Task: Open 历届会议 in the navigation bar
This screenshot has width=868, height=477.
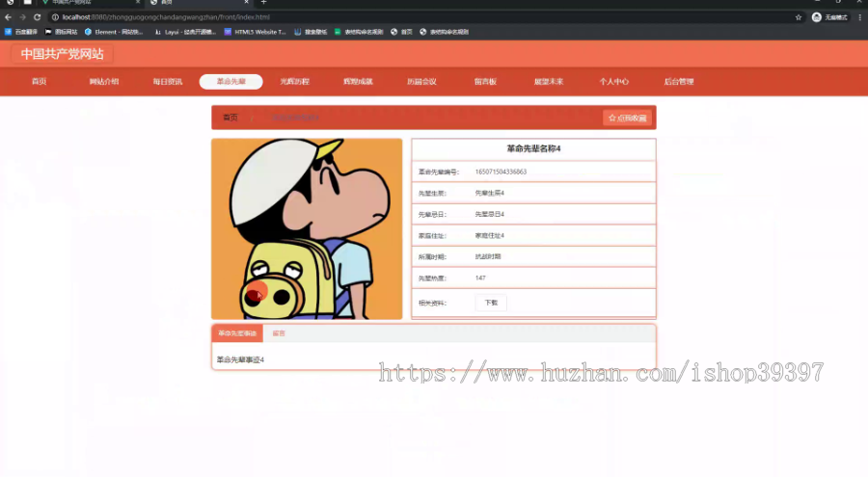Action: [x=421, y=81]
